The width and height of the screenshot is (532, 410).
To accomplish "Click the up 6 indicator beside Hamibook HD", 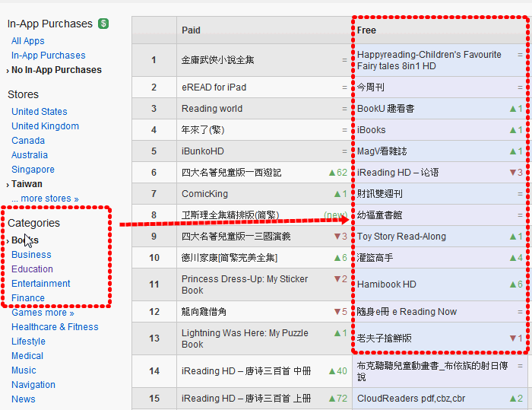I will coord(516,284).
